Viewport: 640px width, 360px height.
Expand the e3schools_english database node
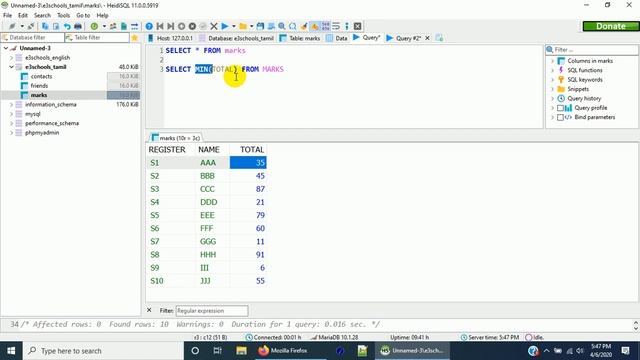point(11,58)
